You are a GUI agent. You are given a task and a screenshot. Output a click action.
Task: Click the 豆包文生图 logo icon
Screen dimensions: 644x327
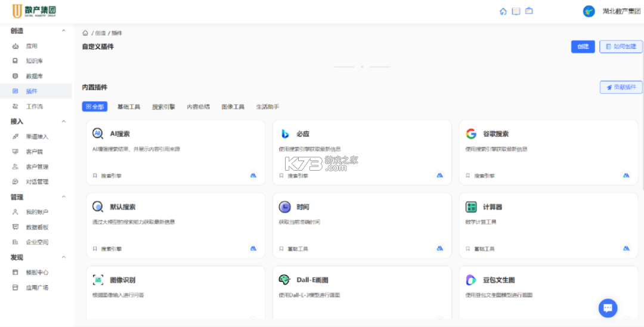click(x=471, y=280)
